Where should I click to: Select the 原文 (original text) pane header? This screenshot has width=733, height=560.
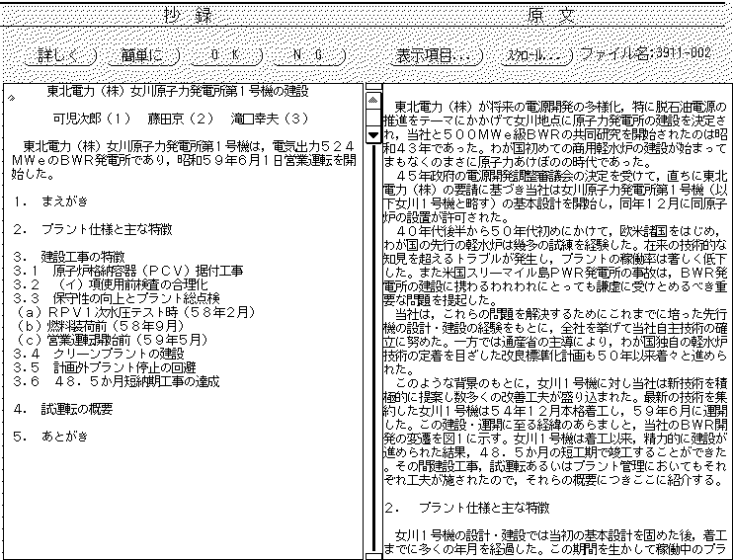pos(548,17)
